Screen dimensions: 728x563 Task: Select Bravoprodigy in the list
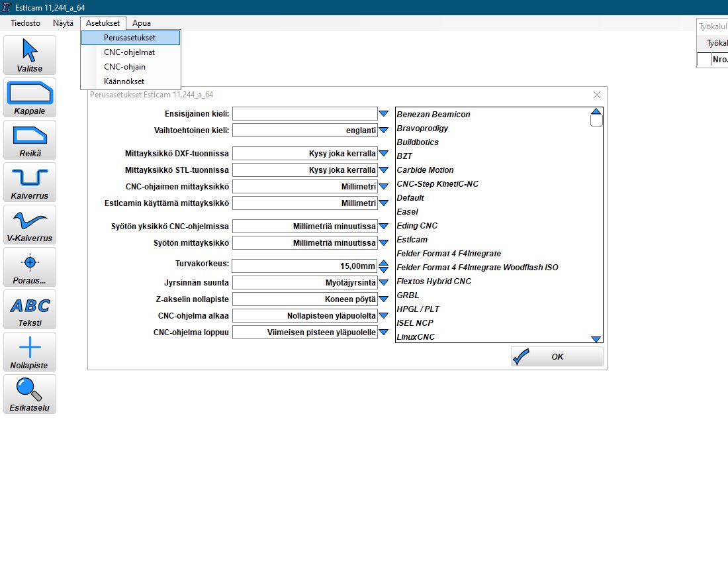point(422,128)
